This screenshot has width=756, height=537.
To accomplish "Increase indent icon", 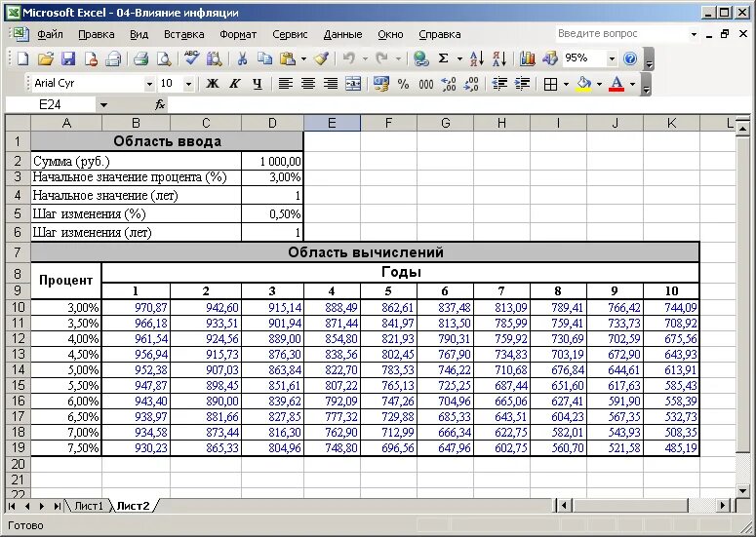I will pos(522,84).
